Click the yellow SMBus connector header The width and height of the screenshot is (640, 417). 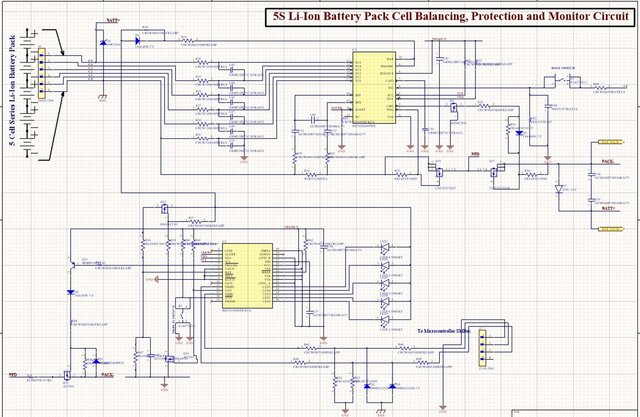tap(482, 348)
